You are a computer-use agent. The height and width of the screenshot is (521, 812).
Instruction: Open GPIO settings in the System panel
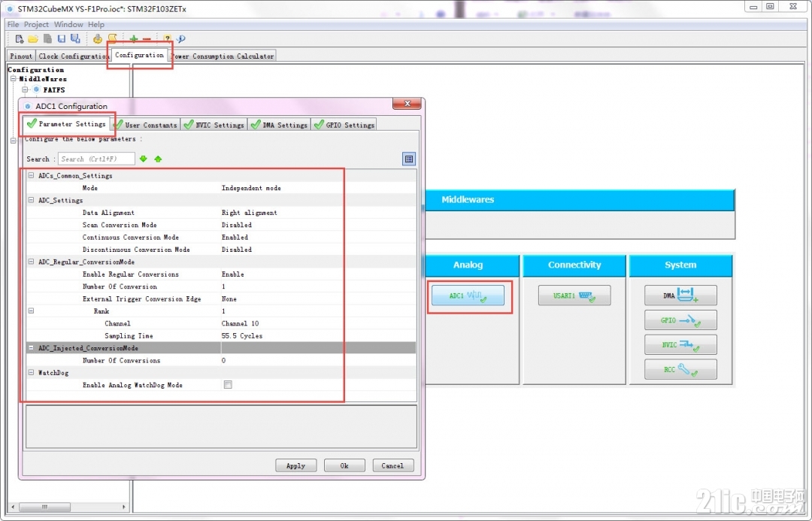coord(680,320)
